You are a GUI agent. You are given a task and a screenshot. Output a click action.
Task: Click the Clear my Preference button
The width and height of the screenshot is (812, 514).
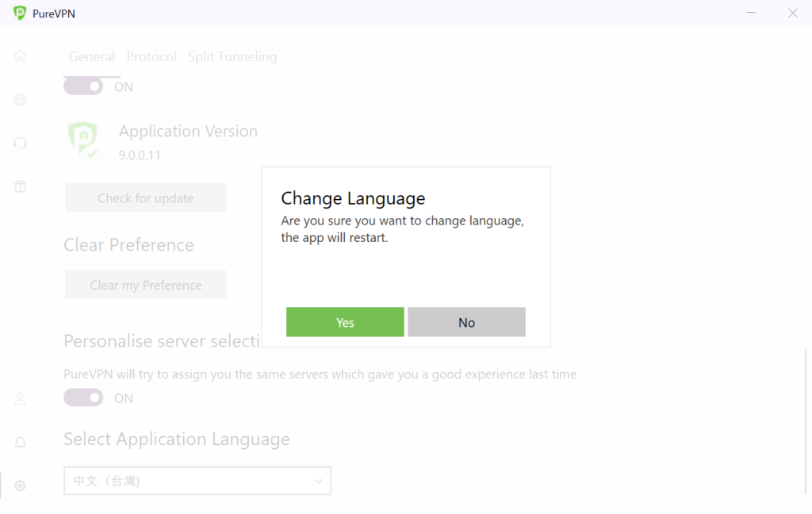point(146,285)
